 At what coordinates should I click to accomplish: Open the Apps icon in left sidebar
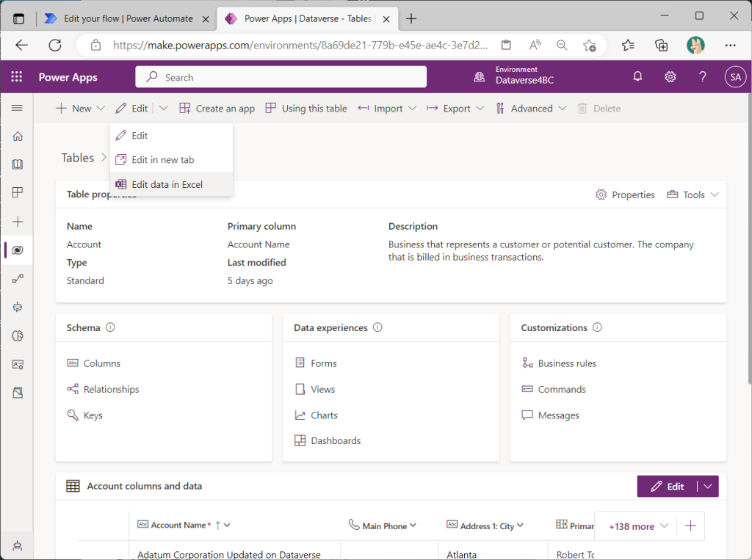click(x=18, y=193)
